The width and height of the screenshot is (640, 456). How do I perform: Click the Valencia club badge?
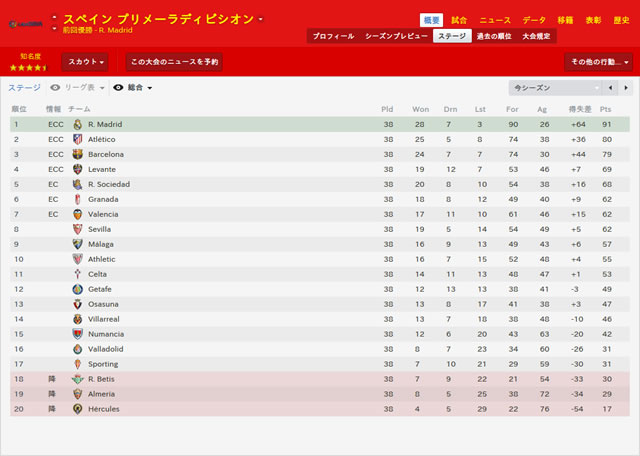tap(78, 214)
